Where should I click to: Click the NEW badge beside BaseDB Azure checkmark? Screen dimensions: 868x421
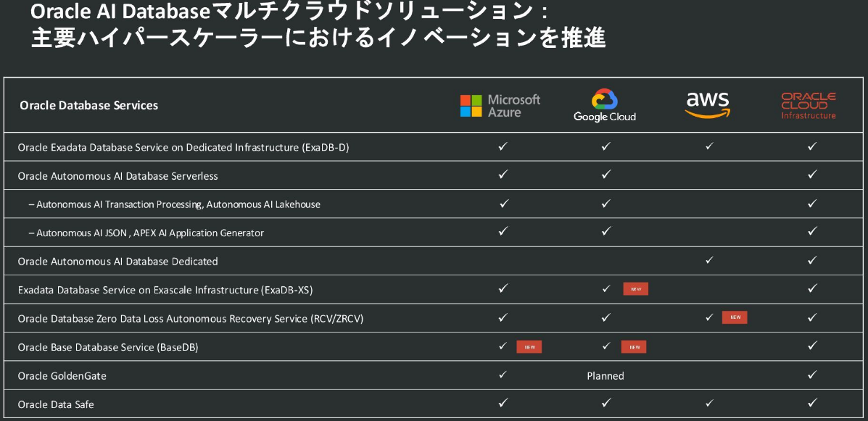tap(529, 346)
